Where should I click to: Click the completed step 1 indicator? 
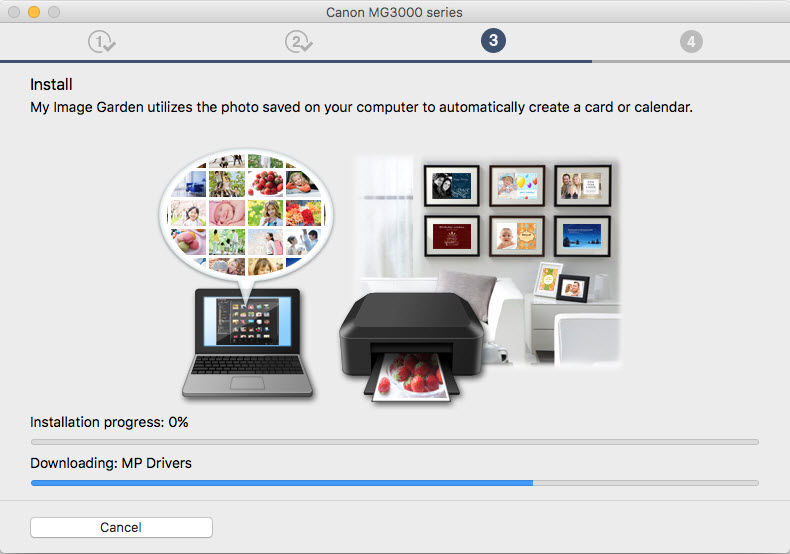tap(100, 41)
